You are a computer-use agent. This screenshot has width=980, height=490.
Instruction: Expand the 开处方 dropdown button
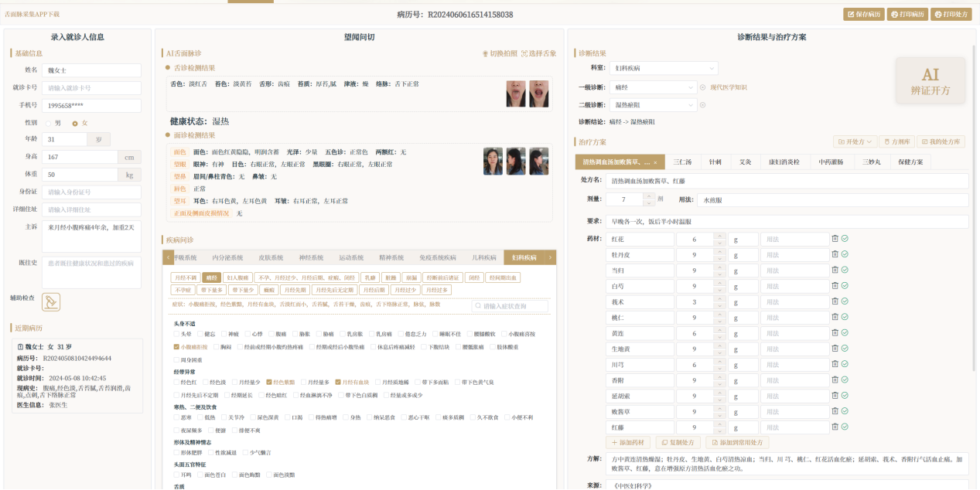pyautogui.click(x=855, y=141)
